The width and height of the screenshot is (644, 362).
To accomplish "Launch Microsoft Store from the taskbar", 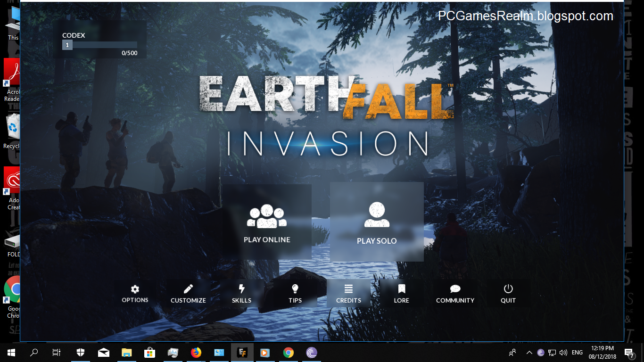I will (150, 353).
